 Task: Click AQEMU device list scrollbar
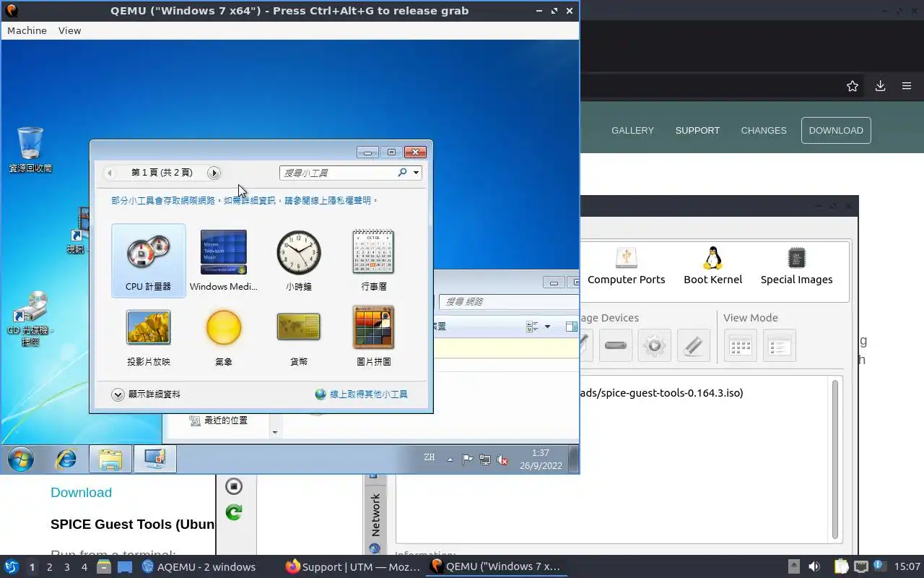[835, 460]
